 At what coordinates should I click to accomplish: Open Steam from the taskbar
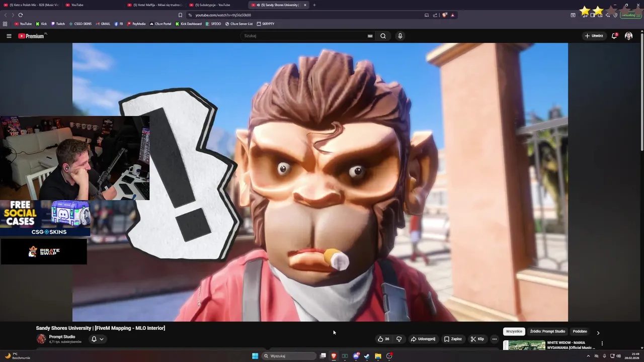[x=367, y=356]
